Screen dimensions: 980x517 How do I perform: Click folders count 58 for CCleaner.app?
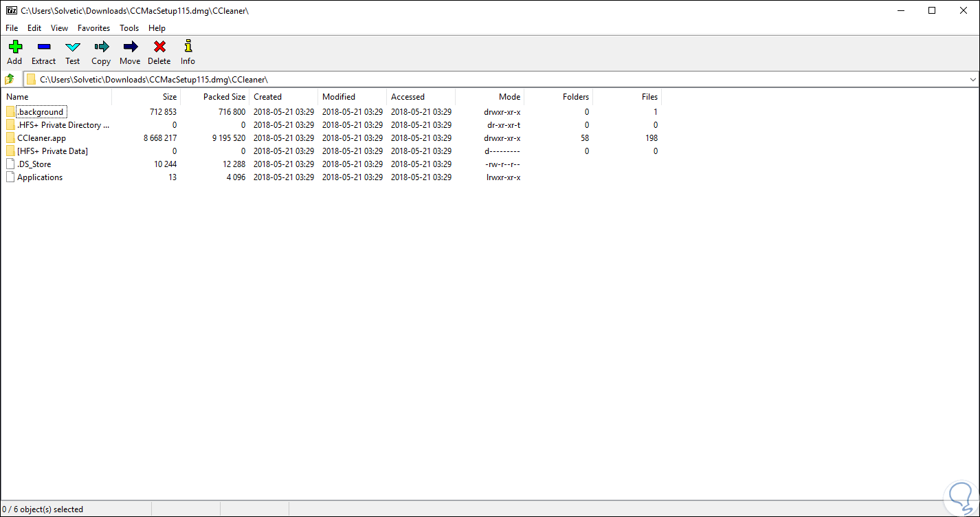585,138
